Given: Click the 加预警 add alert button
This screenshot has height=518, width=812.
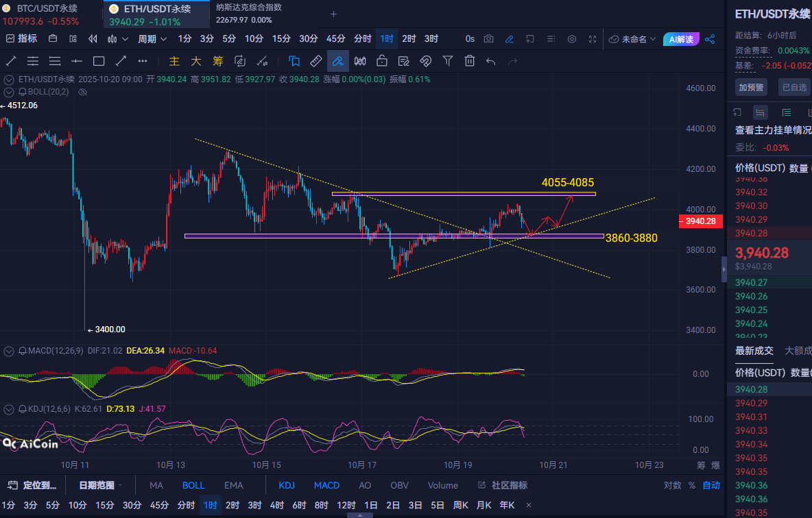Looking at the screenshot, I should [752, 87].
